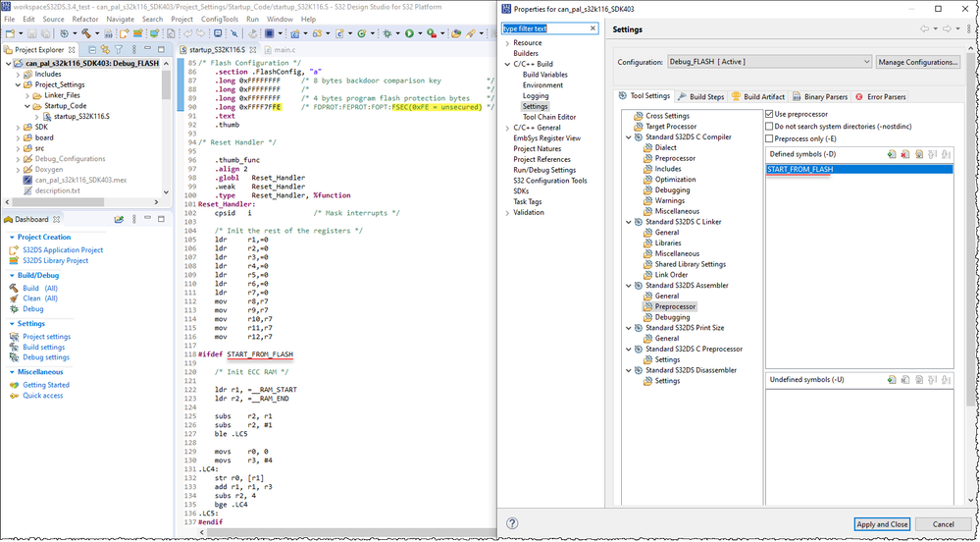Click the Debug bug icon in toolbar
The height and width of the screenshot is (542, 980).
[x=388, y=33]
